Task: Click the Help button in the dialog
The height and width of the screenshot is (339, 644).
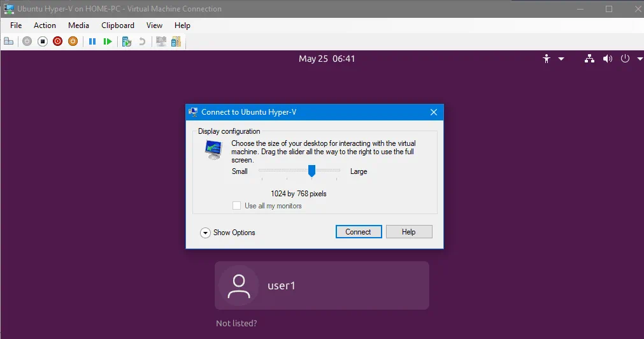Action: pyautogui.click(x=408, y=232)
